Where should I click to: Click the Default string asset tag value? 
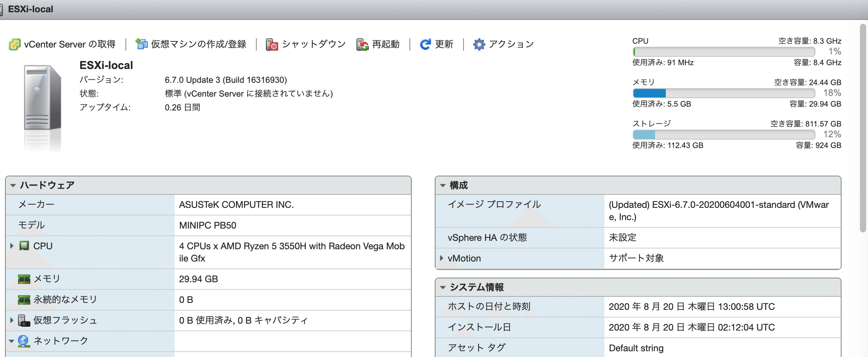coord(636,348)
